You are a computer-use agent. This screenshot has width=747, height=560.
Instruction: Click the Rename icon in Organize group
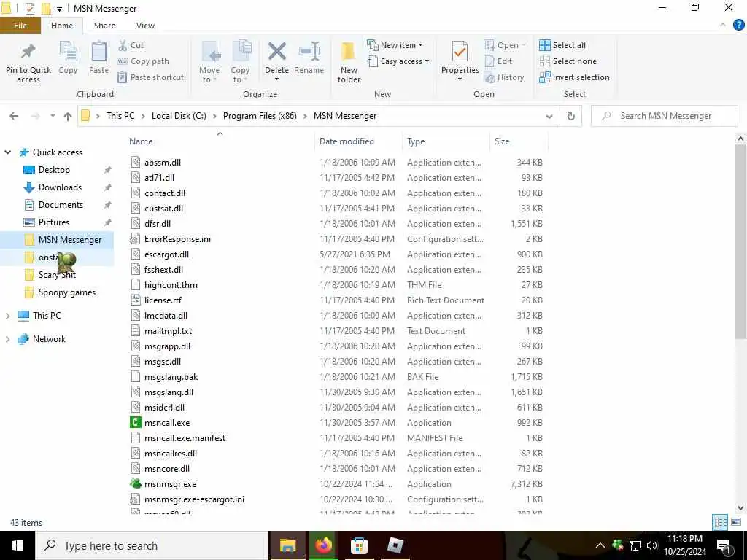309,52
